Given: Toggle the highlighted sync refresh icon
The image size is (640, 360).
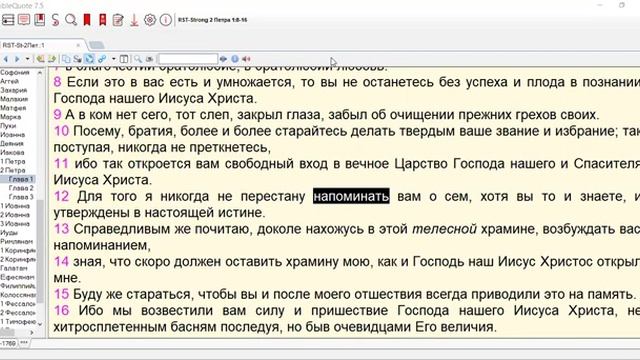Looking at the screenshot, I should [x=89, y=59].
